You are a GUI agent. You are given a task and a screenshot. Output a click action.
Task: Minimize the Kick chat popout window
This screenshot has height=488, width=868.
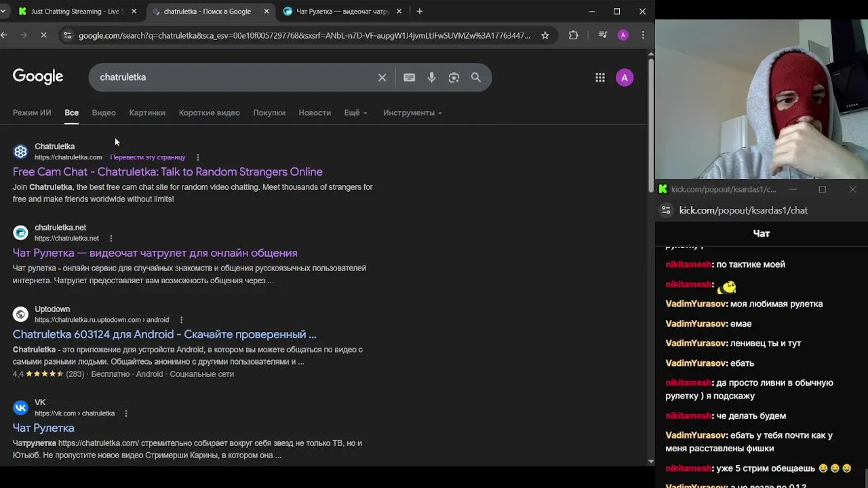[792, 189]
